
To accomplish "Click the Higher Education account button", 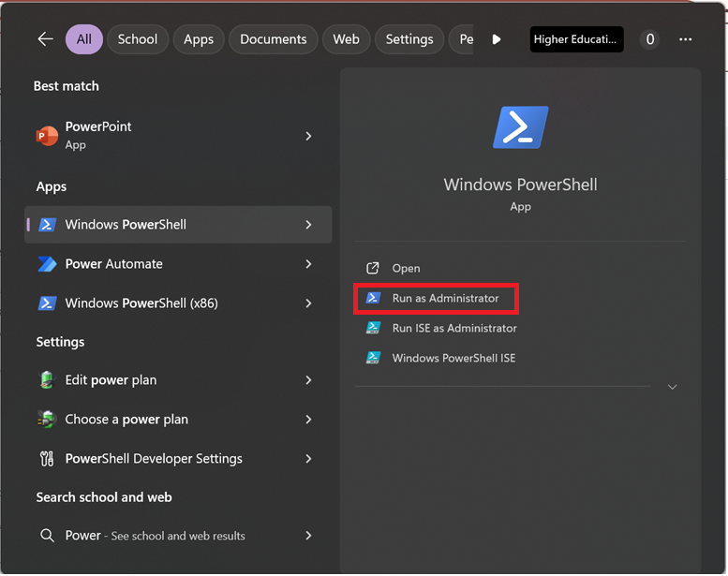I will [576, 39].
